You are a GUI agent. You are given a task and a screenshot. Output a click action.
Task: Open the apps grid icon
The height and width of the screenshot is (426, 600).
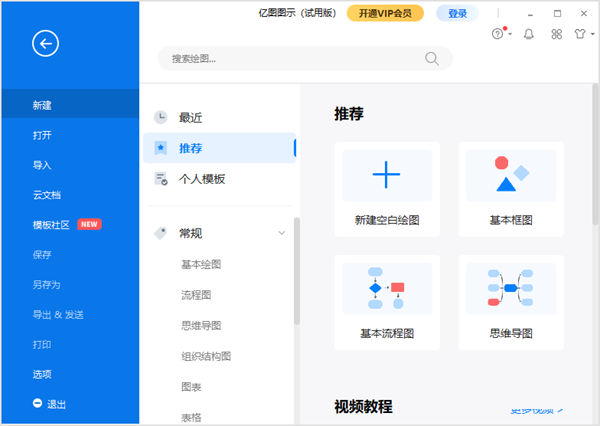pos(556,34)
